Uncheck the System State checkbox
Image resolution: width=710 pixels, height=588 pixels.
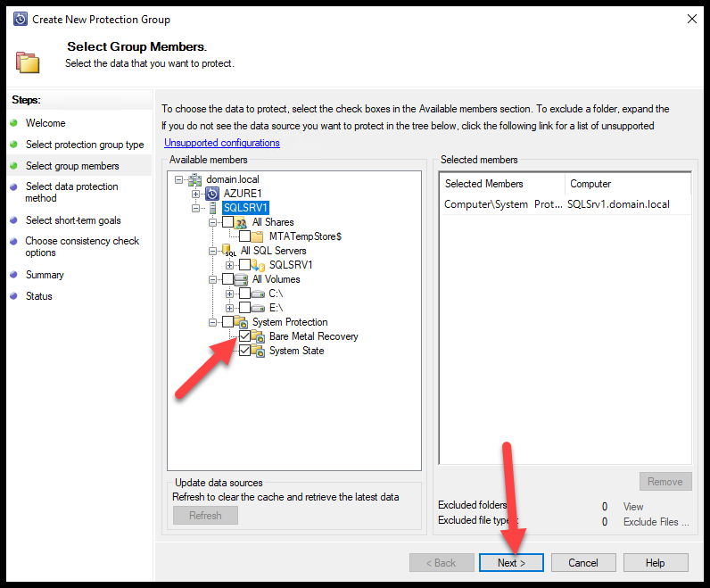[x=245, y=350]
